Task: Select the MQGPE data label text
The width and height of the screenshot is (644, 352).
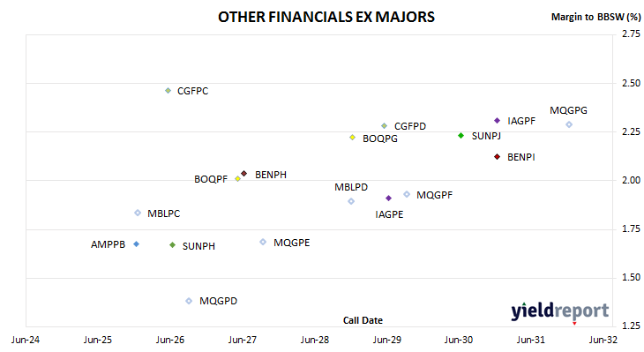Action: point(292,243)
